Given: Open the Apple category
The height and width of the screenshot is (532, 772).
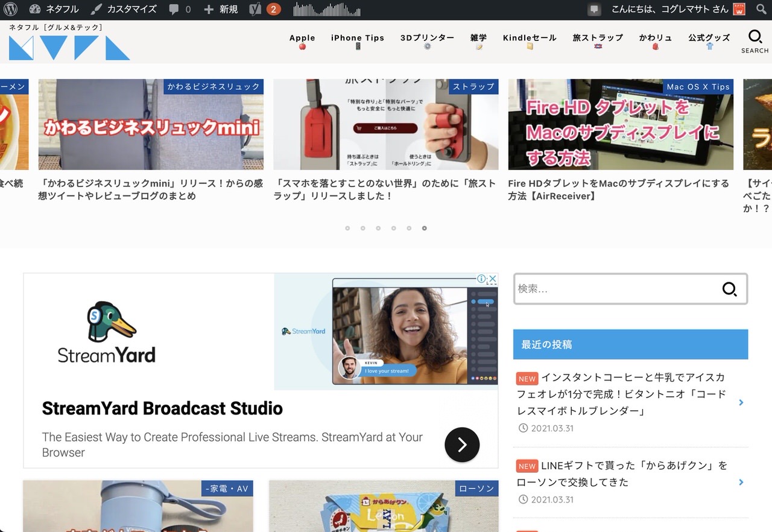Looking at the screenshot, I should coord(302,41).
